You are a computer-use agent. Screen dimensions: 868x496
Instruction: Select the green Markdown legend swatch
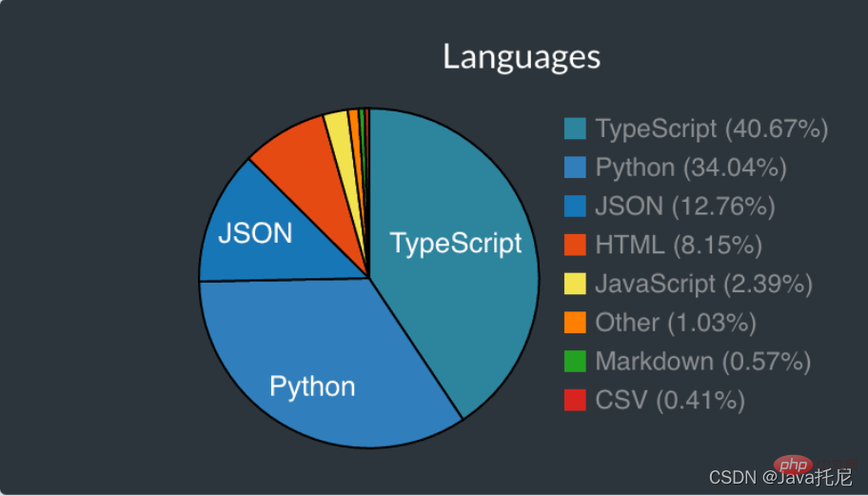(575, 362)
